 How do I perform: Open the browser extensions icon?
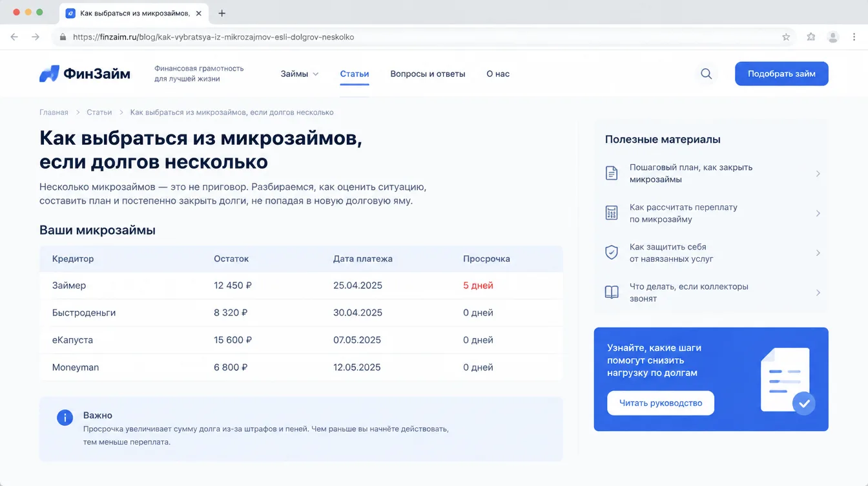pos(811,37)
